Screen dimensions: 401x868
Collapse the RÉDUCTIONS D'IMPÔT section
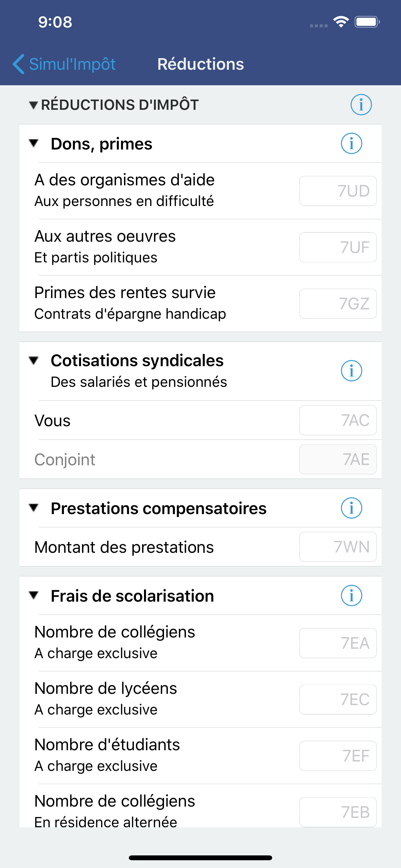pos(33,105)
